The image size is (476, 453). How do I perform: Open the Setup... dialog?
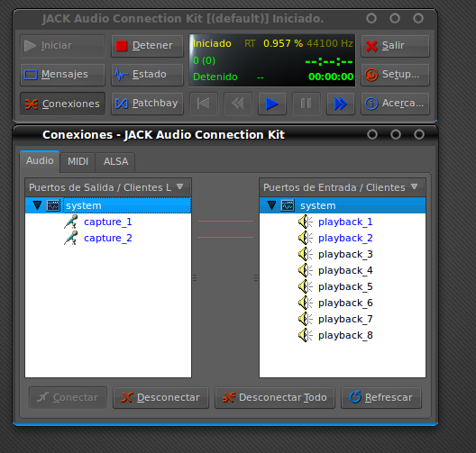395,75
